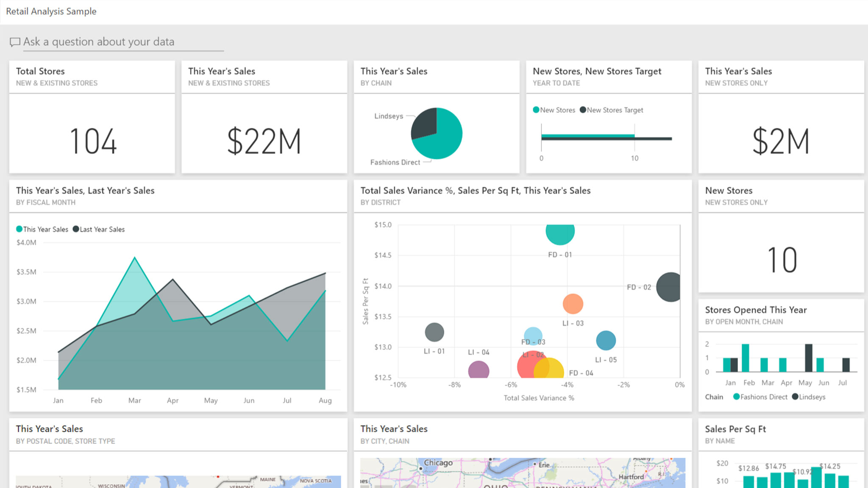
Task: Open the $22M This Year's Sales tile
Action: [x=264, y=141]
